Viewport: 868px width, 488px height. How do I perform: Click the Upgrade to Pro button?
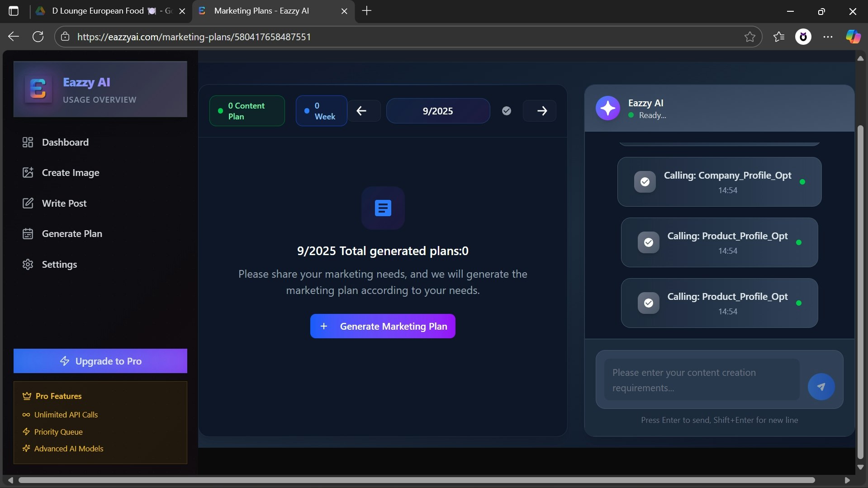[x=100, y=361]
